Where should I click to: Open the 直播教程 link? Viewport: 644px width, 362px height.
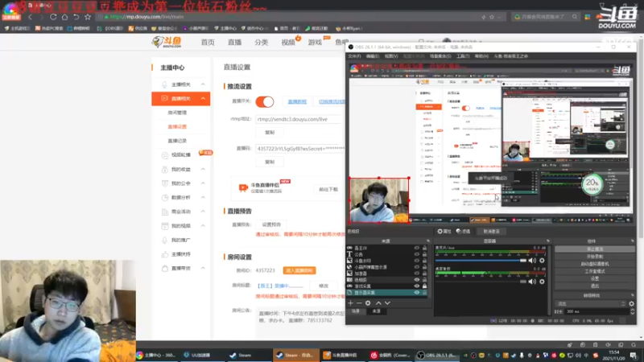click(297, 101)
